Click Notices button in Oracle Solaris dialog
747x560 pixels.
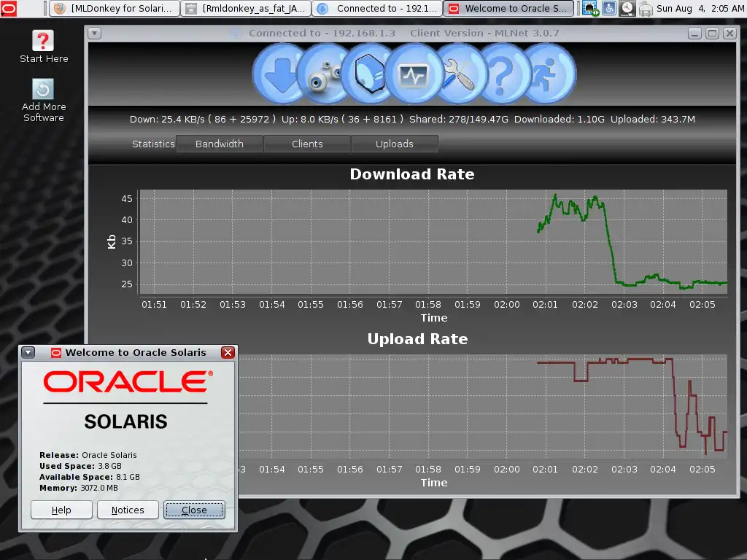[x=128, y=510]
